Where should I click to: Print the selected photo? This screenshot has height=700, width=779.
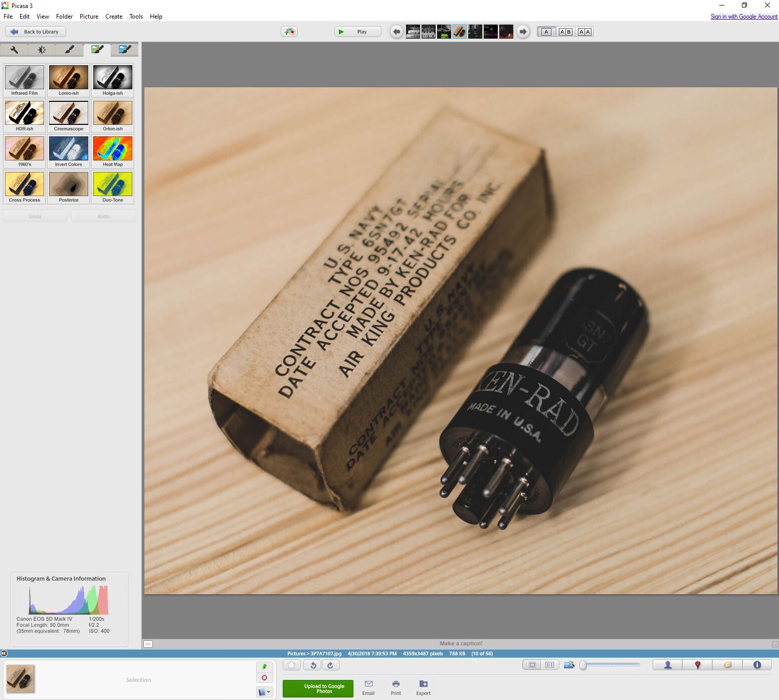tap(396, 688)
